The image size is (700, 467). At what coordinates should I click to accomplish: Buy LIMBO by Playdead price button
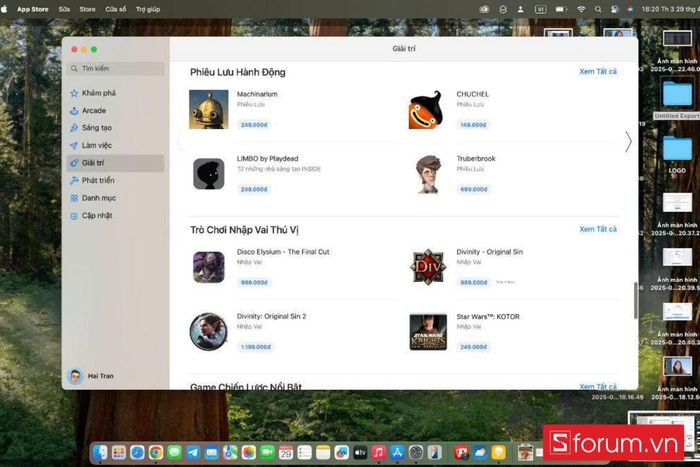(254, 189)
